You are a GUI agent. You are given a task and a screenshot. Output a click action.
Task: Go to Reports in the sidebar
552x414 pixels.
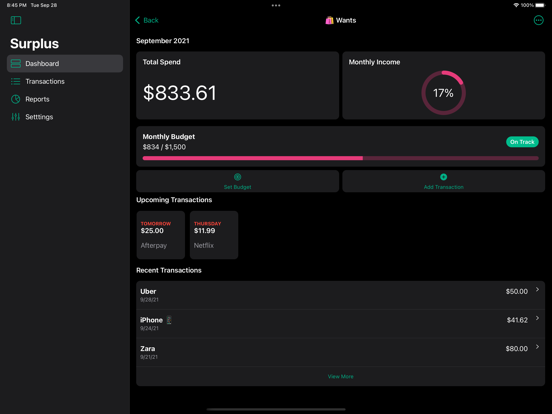click(65, 99)
